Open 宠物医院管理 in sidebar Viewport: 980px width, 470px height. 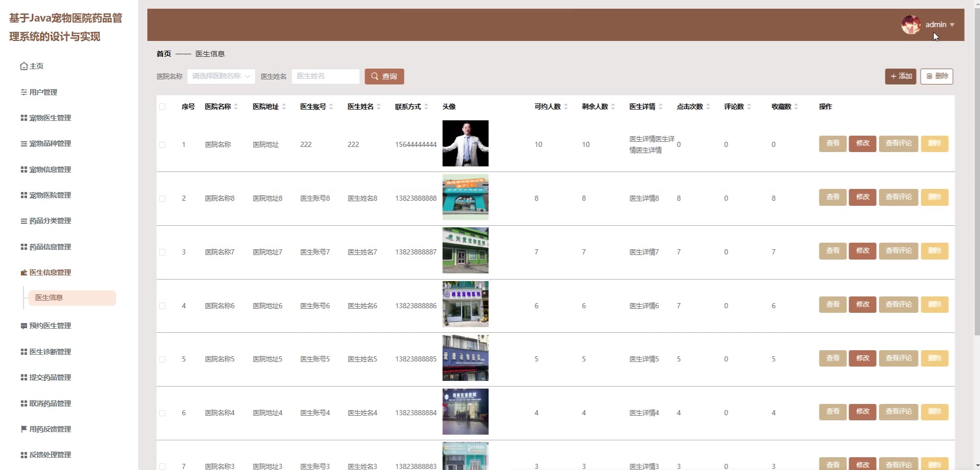50,195
